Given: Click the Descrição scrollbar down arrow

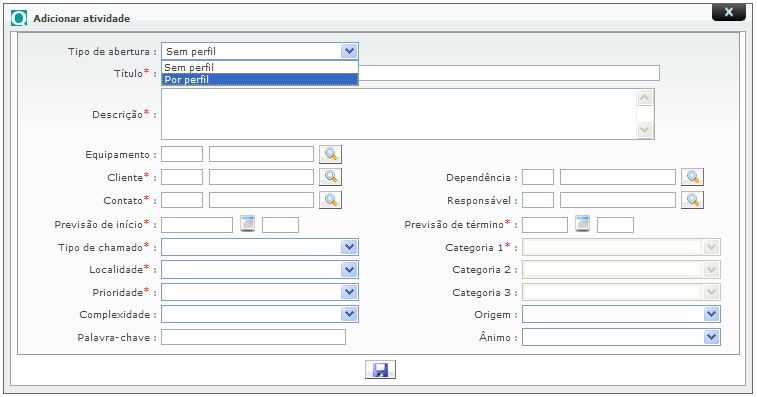Looking at the screenshot, I should (x=645, y=129).
